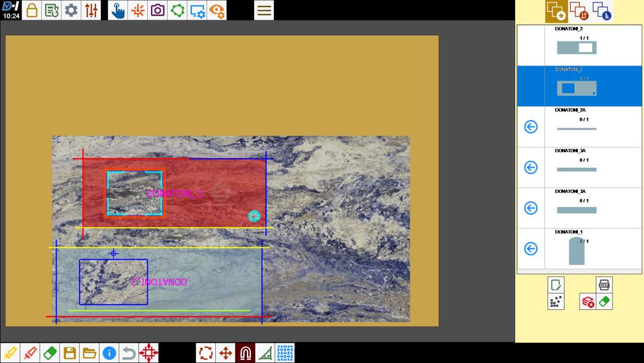Click the green polygon nodes icon
Screen dimensions: 644x363
coord(177,10)
